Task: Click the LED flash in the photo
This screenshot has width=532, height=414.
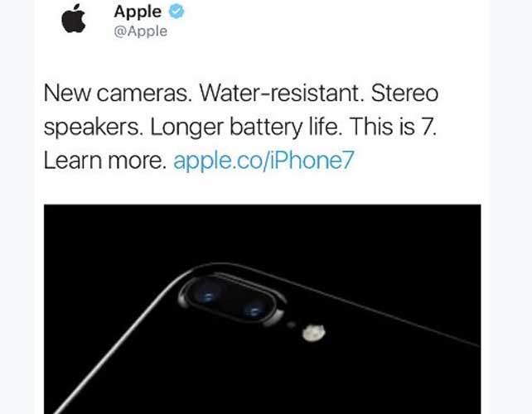Action: tap(314, 332)
